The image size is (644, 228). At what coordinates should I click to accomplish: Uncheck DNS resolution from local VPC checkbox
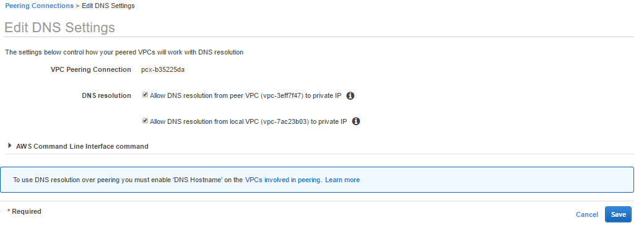(145, 121)
